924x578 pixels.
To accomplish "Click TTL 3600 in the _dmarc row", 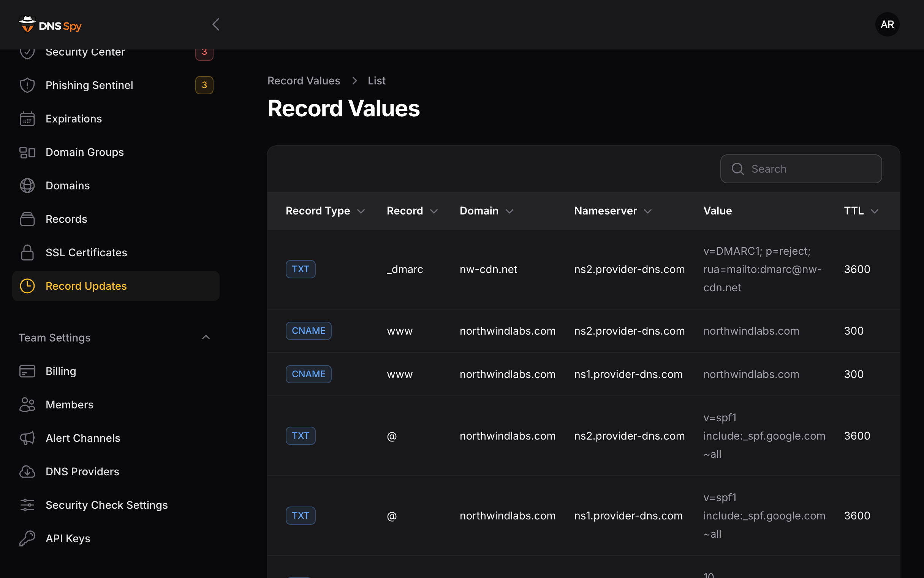I will (857, 269).
